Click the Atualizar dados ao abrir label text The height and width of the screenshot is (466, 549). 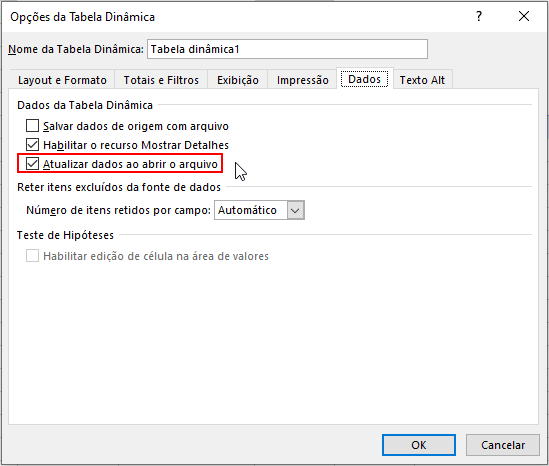pyautogui.click(x=130, y=164)
